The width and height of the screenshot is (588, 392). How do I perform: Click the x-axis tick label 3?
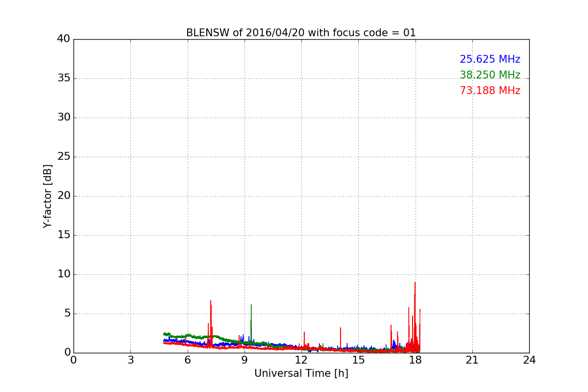[x=130, y=360]
